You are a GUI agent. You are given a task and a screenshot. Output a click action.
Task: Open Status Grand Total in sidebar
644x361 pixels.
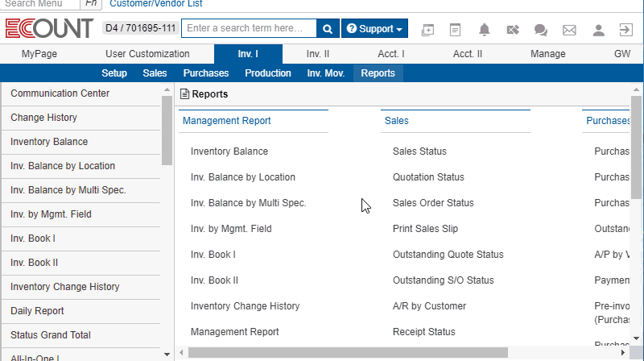pyautogui.click(x=81, y=335)
